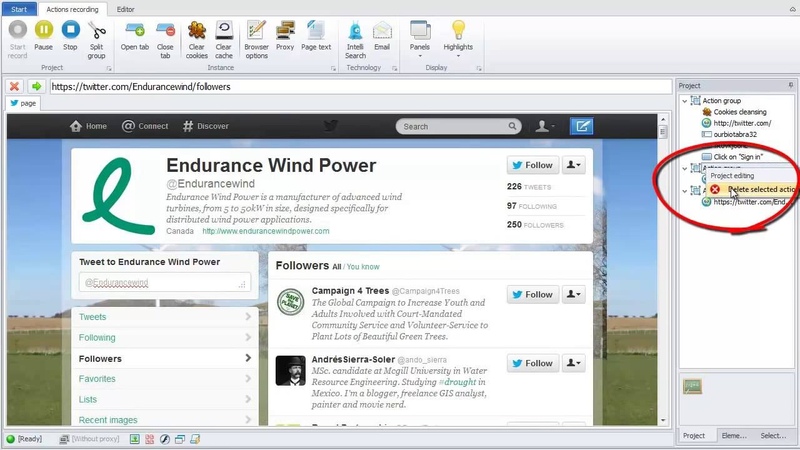
Task: Open Browser options from the ribbon
Action: (x=257, y=31)
